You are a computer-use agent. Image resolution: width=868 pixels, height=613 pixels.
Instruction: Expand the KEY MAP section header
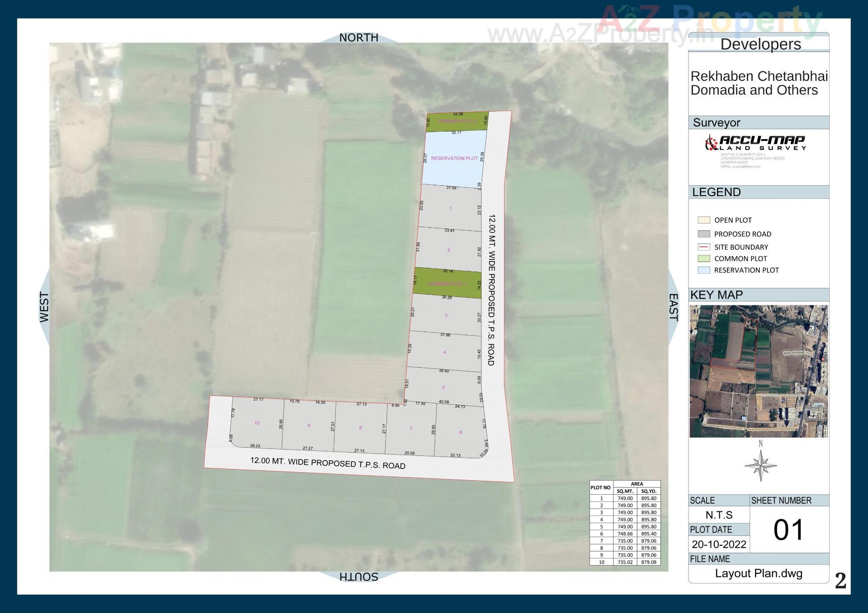click(717, 295)
